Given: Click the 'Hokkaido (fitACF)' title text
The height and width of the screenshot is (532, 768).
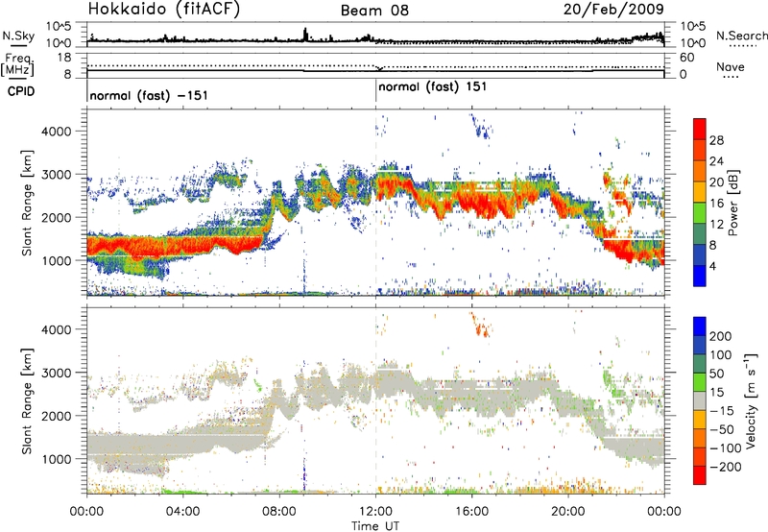Looking at the screenshot, I should pos(164,10).
